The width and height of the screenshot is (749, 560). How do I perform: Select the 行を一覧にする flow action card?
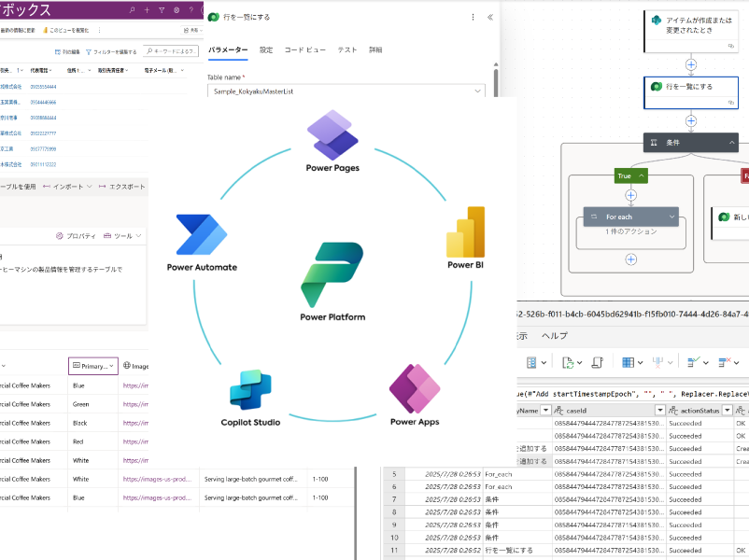(x=691, y=87)
